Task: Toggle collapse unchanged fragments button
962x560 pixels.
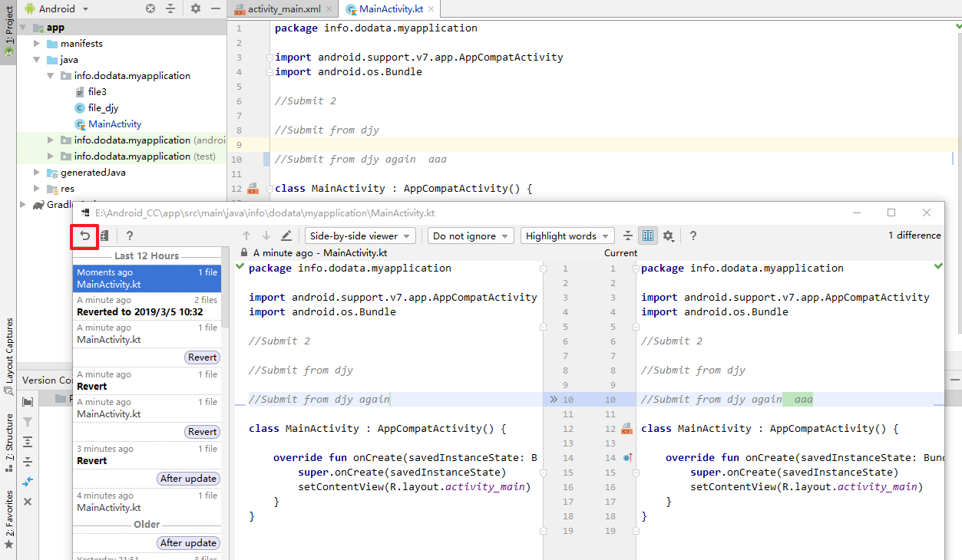Action: pyautogui.click(x=629, y=236)
